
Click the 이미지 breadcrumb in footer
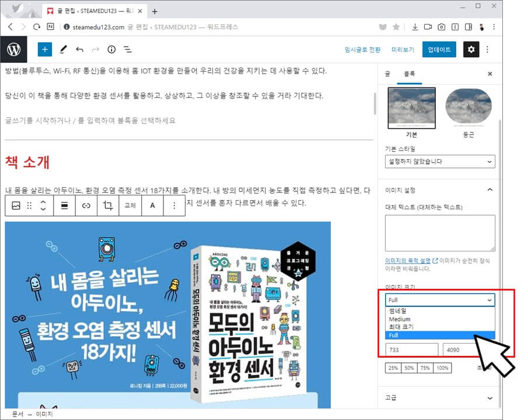44,414
